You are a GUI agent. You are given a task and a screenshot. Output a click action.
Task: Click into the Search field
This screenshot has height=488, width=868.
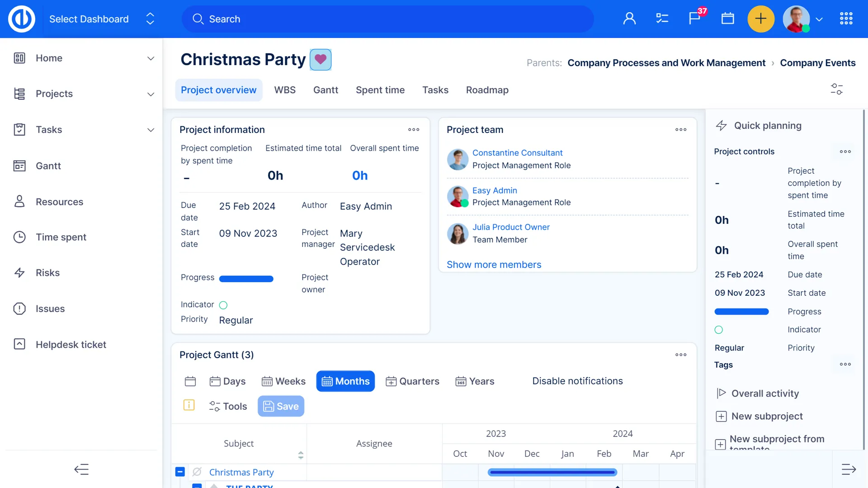pos(387,19)
